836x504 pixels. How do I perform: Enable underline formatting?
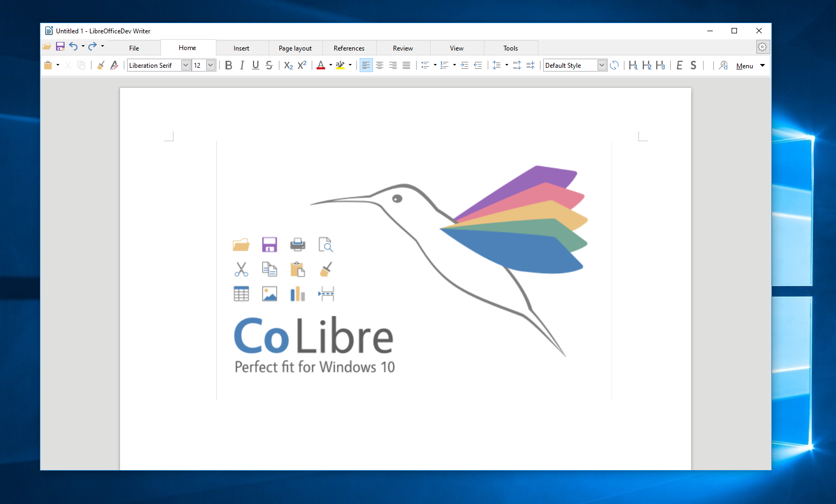click(255, 65)
